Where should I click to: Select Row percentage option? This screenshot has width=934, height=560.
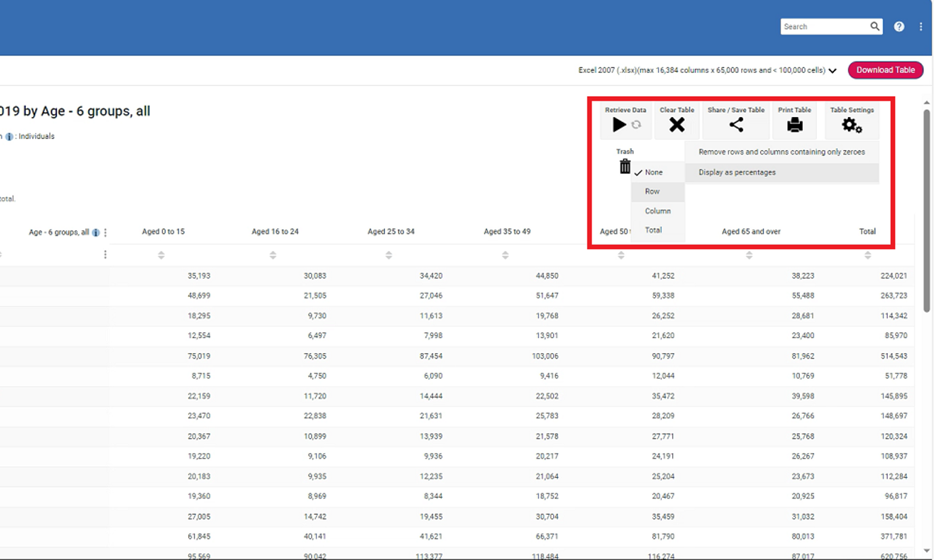click(652, 191)
